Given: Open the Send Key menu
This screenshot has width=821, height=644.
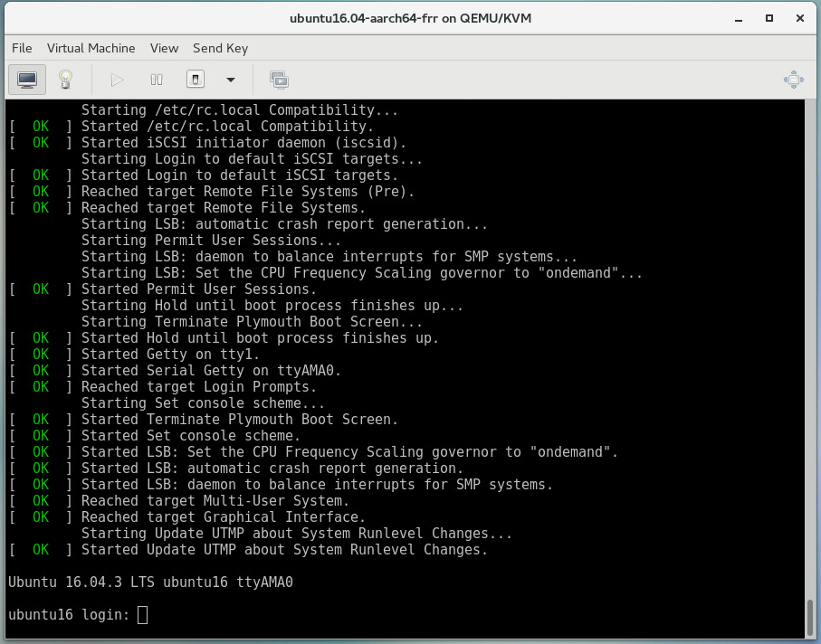Looking at the screenshot, I should tap(220, 48).
